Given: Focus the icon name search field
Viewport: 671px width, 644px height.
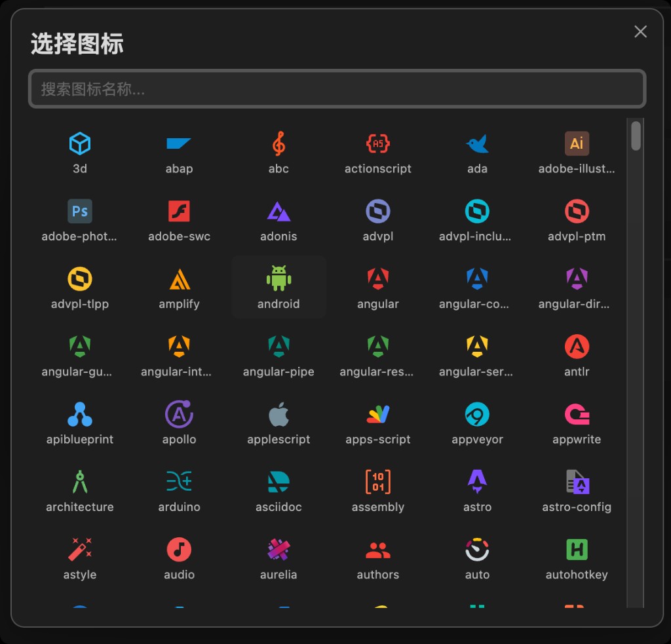Looking at the screenshot, I should (337, 88).
